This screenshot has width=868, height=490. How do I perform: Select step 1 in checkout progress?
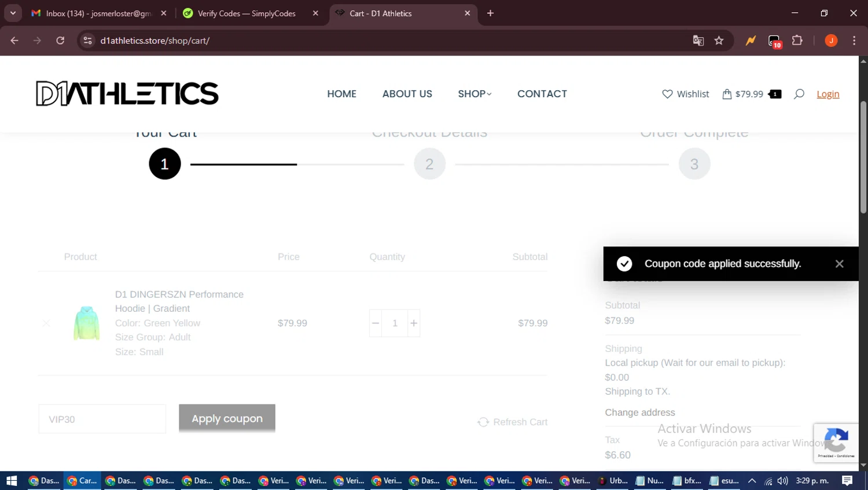pos(165,164)
